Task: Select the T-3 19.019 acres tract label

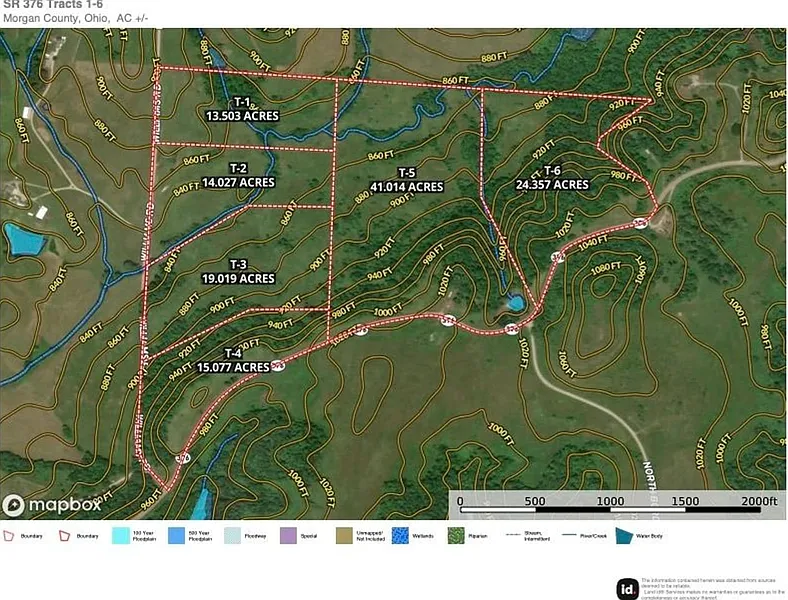Action: pyautogui.click(x=238, y=272)
